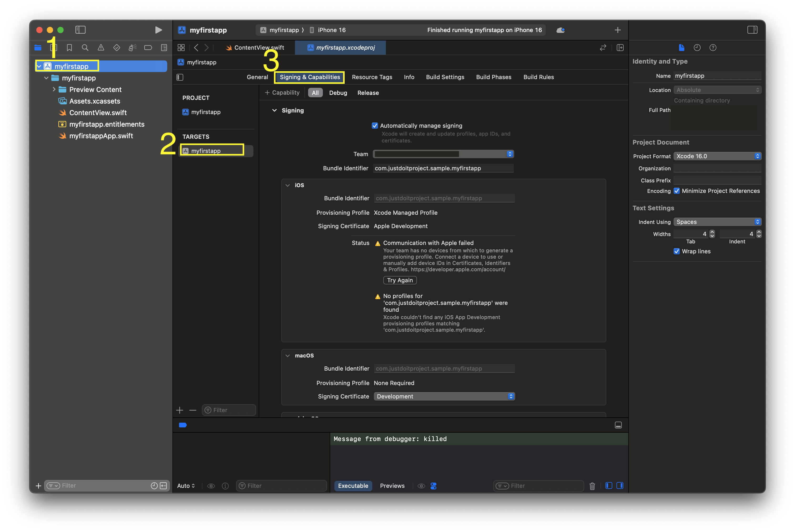Screen dimensions: 795x532
Task: Open the Team dropdown
Action: 443,154
